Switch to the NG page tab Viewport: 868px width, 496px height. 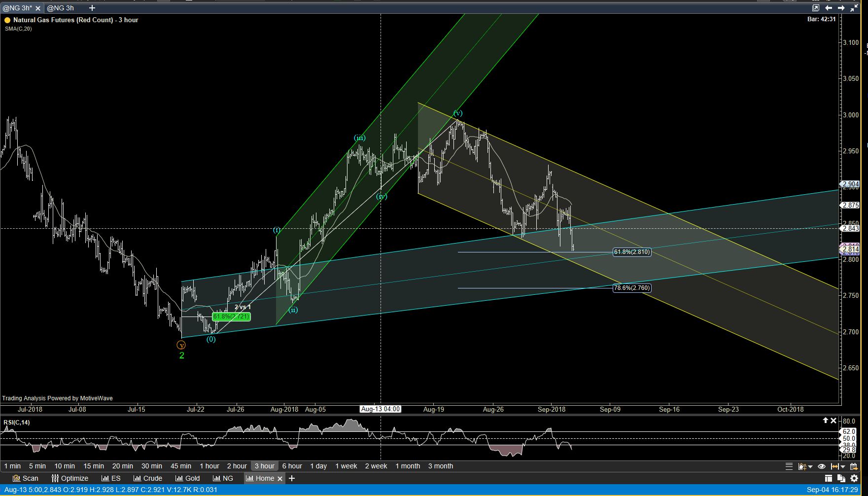point(223,478)
